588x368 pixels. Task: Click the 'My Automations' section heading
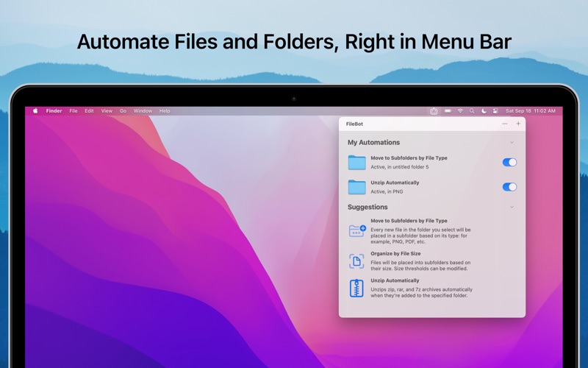[373, 142]
